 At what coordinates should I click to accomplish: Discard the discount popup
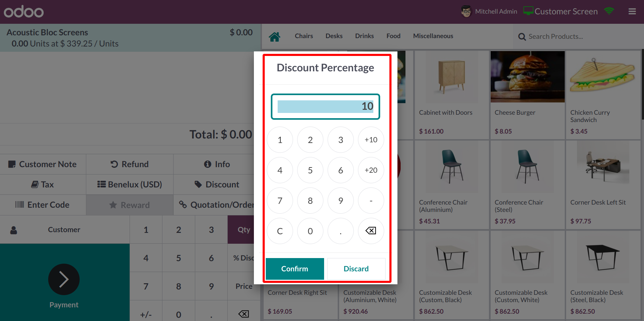(356, 269)
